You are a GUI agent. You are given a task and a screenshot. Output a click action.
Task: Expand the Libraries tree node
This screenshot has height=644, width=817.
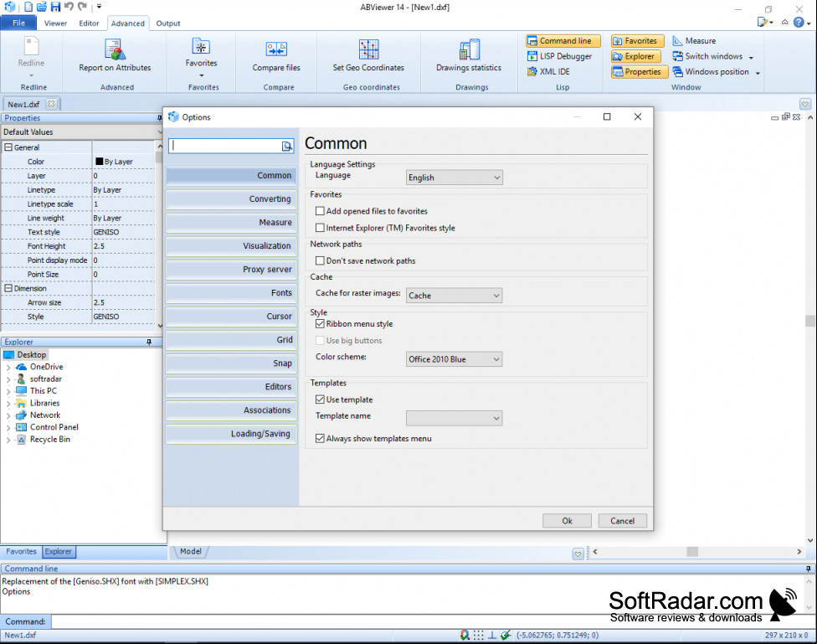pos(8,403)
